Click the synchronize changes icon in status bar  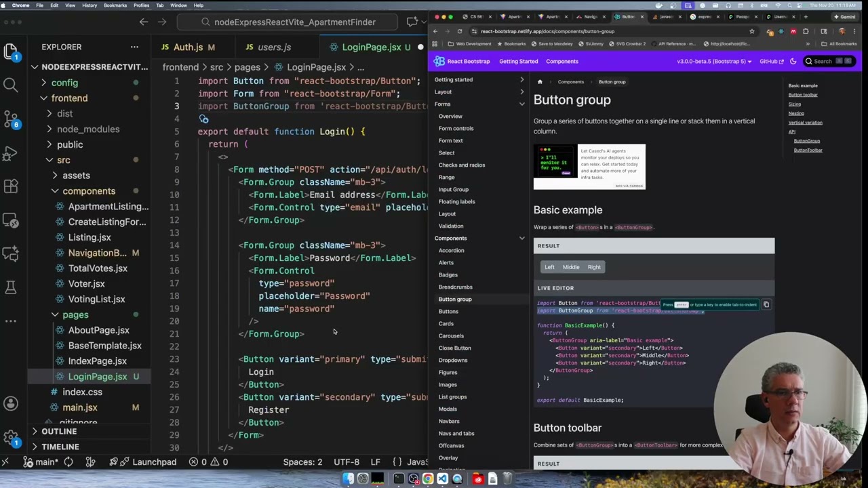click(68, 462)
